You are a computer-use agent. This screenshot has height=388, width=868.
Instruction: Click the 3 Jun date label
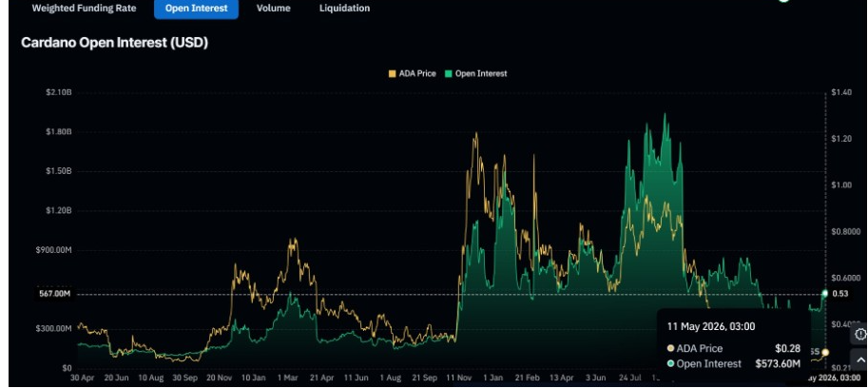596,378
